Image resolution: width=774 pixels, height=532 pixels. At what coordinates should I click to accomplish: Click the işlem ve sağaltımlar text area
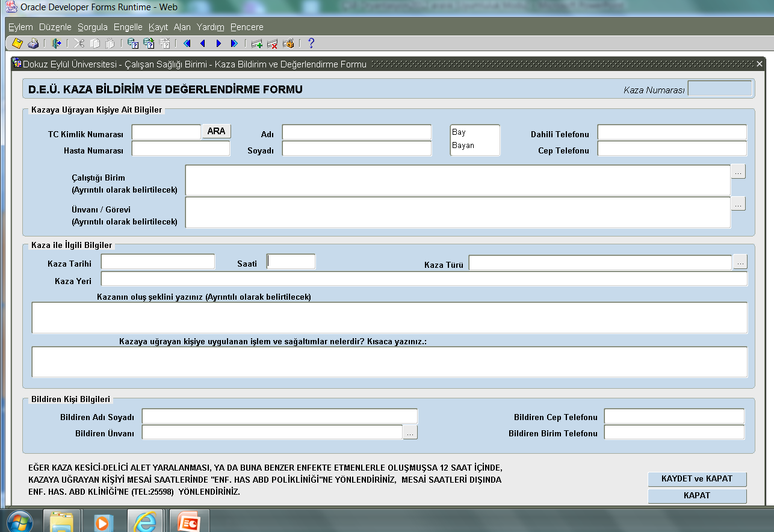[x=389, y=362]
